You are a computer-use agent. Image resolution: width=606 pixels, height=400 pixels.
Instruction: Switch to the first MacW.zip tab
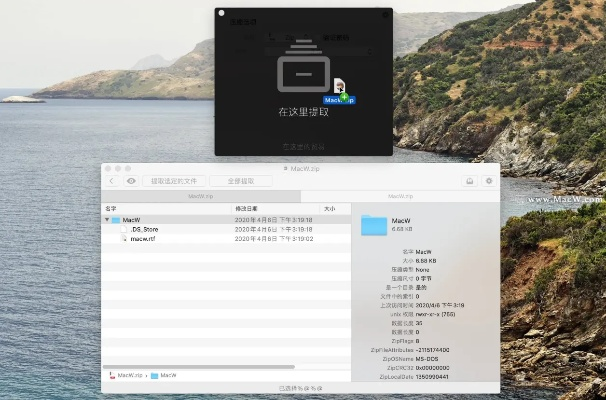point(200,196)
